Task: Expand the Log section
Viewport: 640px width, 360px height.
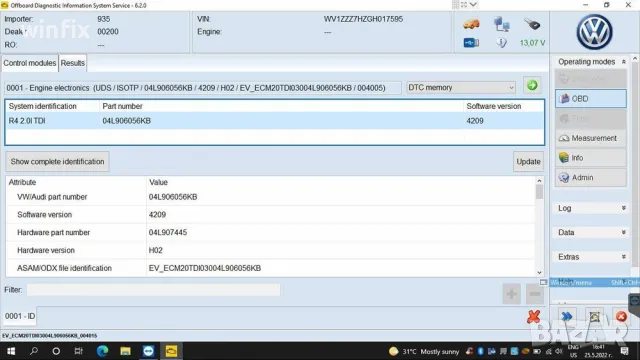Action: [x=624, y=208]
